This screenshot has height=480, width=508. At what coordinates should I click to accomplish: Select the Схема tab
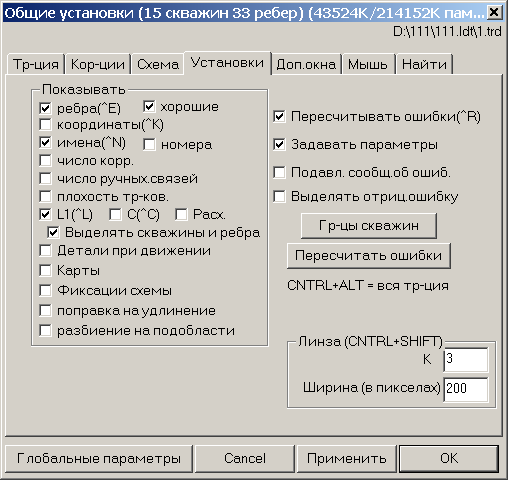coord(157,64)
